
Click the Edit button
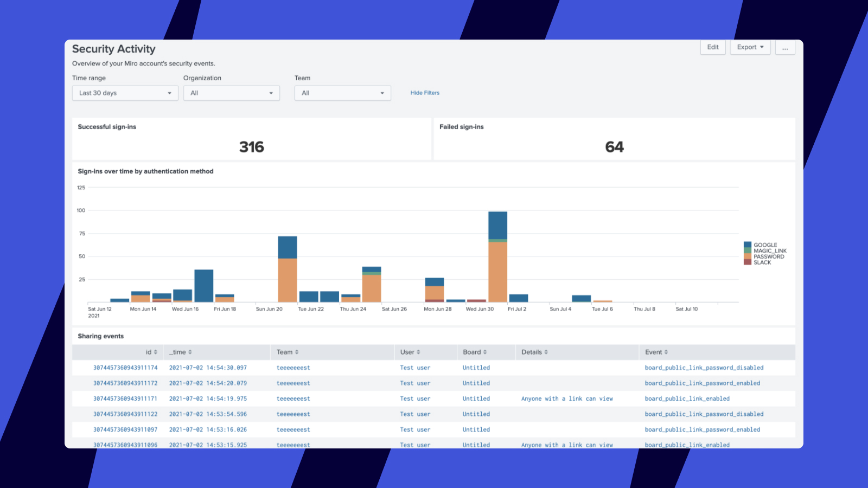point(713,48)
